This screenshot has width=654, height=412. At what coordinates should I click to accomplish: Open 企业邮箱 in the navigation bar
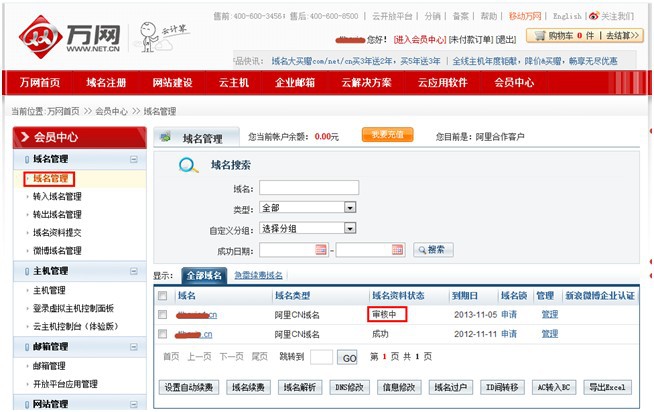[295, 83]
